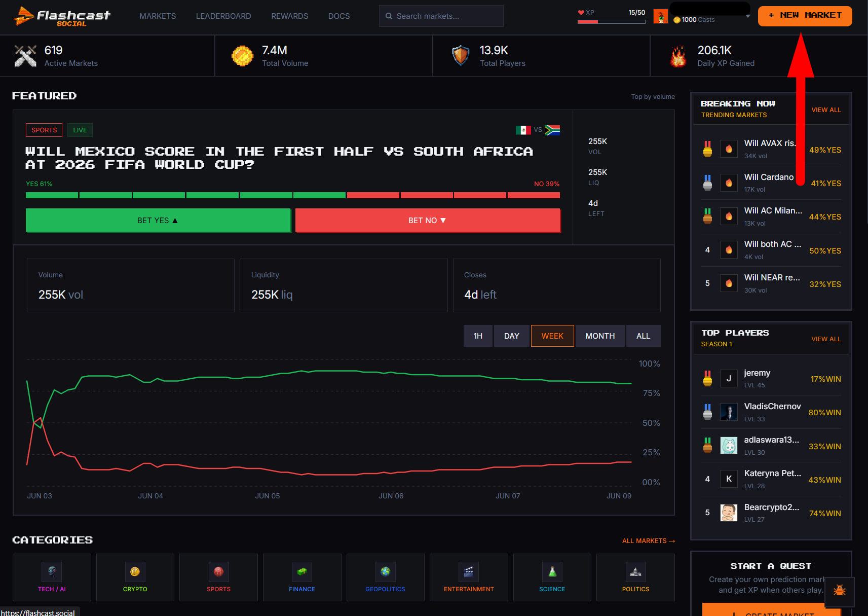Select the Crypto coin category icon

(x=135, y=571)
